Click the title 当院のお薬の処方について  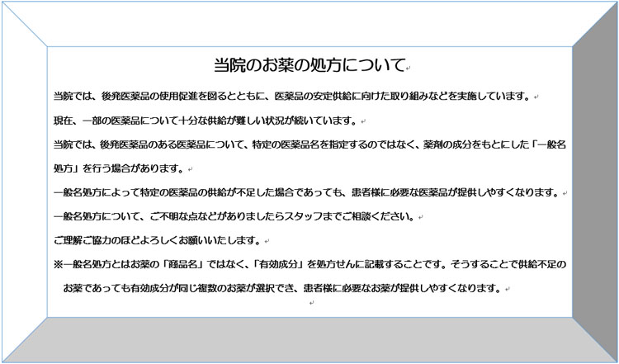point(309,65)
